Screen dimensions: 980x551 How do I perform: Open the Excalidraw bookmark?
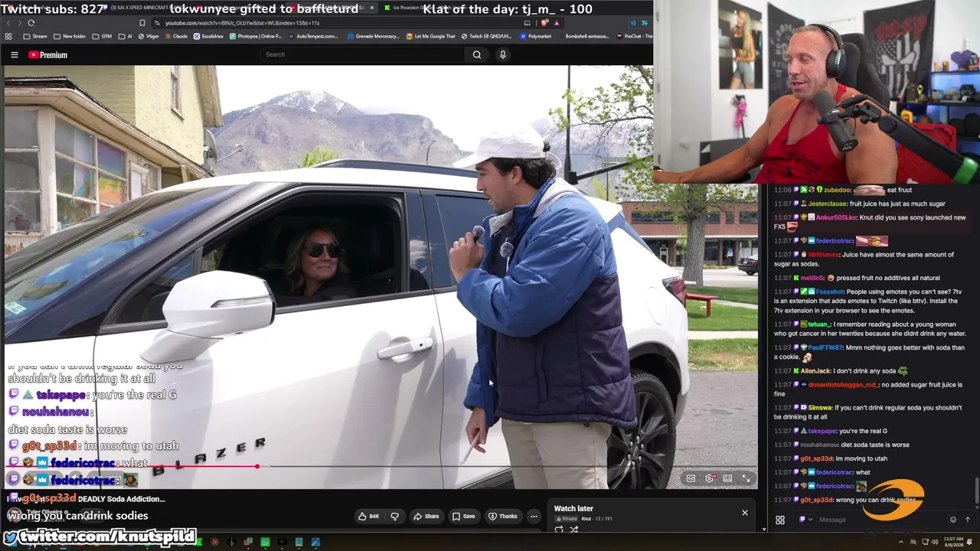coord(208,36)
